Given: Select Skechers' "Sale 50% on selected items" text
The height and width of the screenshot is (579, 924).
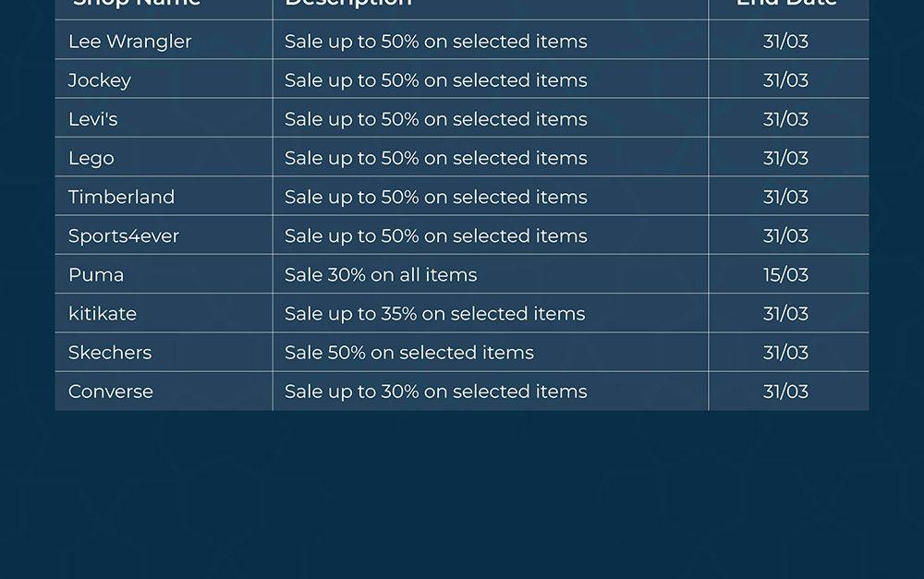Looking at the screenshot, I should (x=409, y=352).
